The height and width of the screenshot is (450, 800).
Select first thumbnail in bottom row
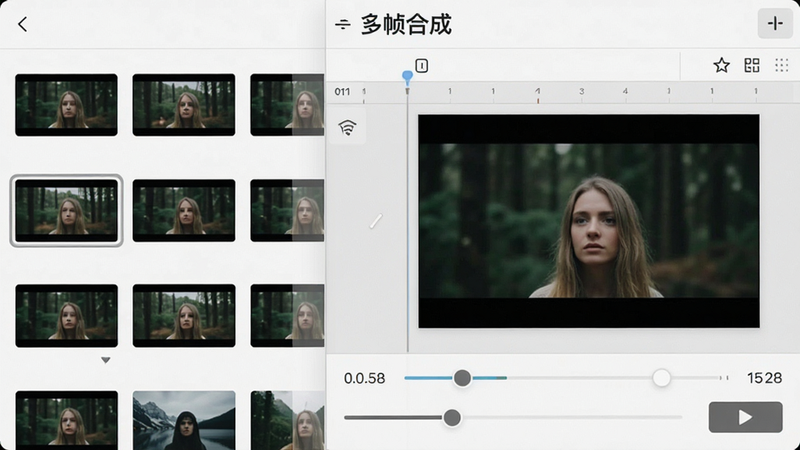pos(66,420)
